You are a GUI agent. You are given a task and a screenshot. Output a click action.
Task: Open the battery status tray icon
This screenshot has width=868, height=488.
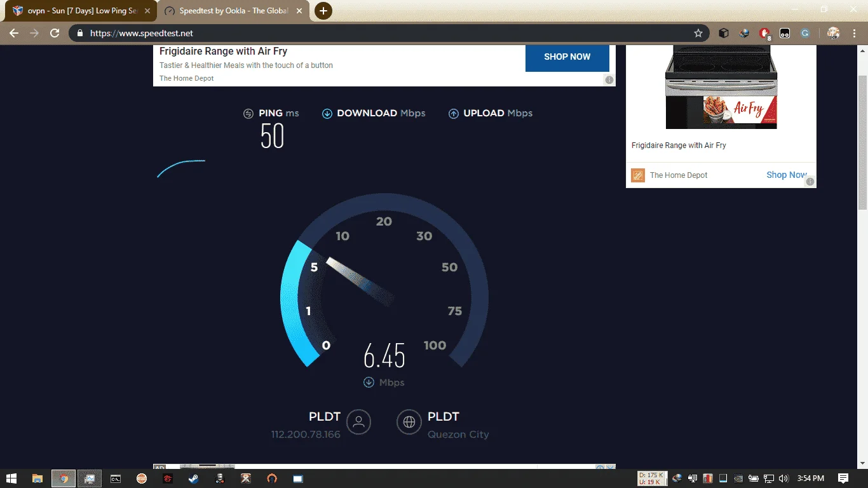(x=754, y=478)
